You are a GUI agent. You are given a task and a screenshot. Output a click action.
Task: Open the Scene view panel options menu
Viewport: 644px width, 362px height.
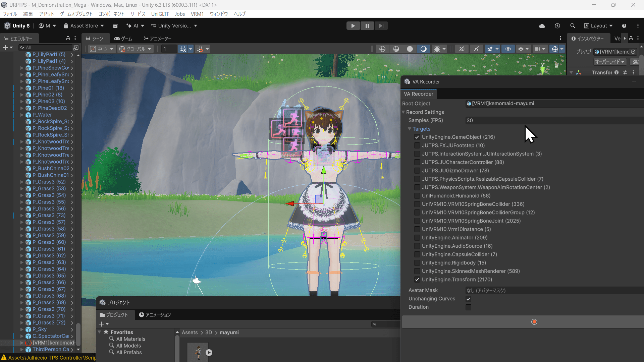[560, 38]
